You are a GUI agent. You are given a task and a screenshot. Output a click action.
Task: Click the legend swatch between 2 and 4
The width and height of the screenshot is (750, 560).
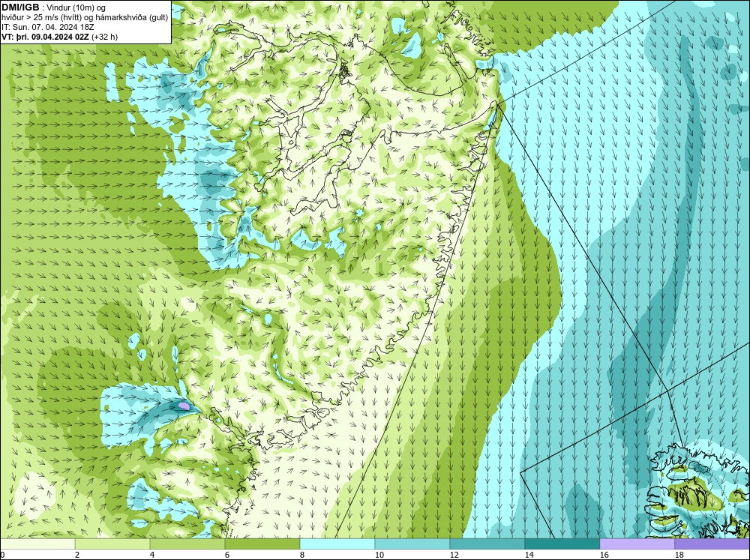pos(112,544)
